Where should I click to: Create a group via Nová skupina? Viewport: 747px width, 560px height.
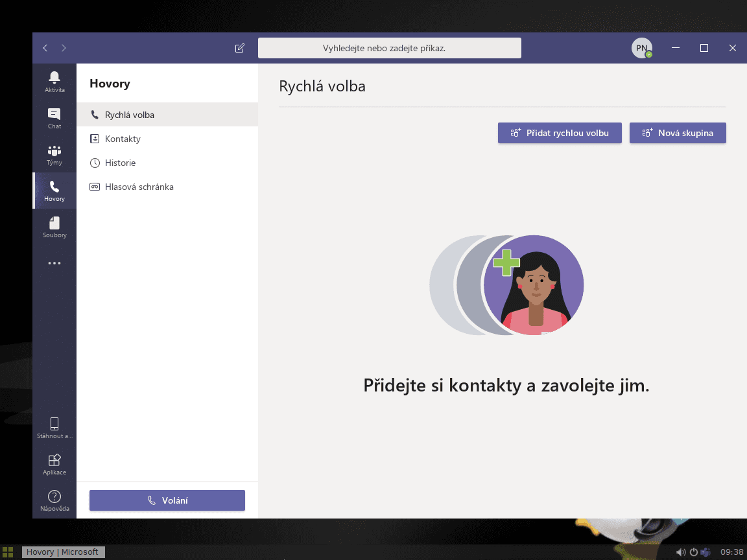(x=677, y=132)
